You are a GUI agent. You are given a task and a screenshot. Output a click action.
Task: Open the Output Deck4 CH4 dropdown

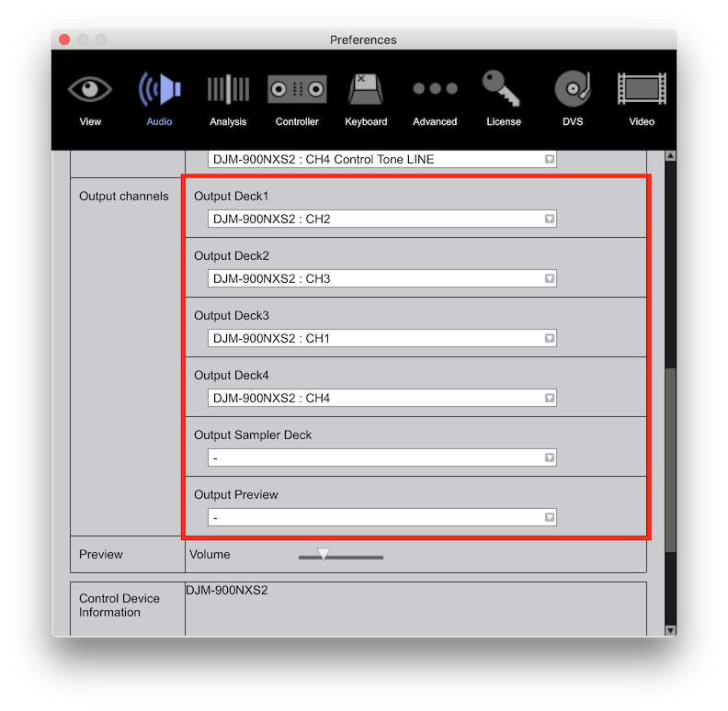click(382, 398)
